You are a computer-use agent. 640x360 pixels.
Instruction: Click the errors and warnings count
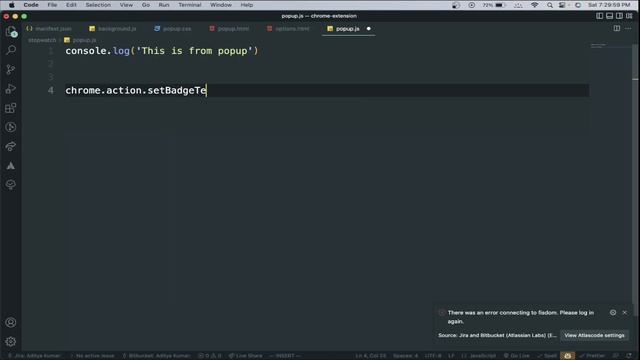tap(210, 356)
